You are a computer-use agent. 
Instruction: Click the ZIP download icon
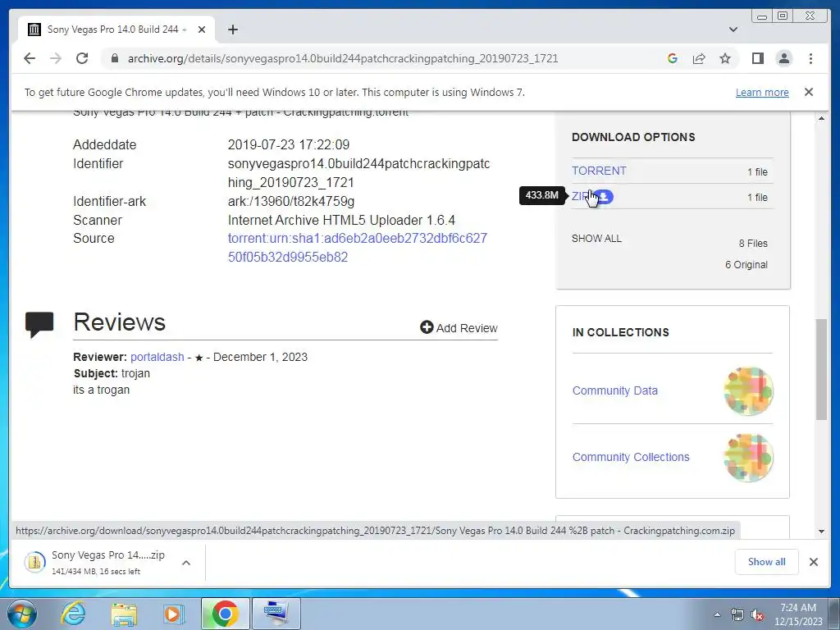(x=604, y=197)
